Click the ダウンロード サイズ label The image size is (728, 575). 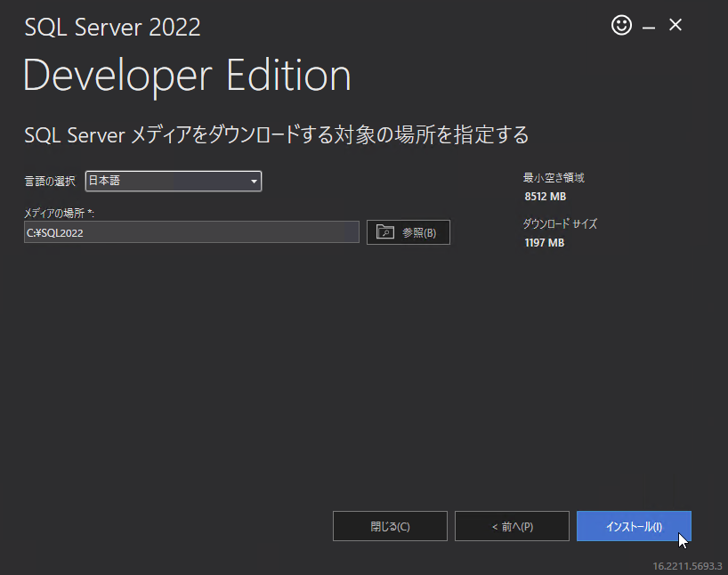(x=560, y=224)
